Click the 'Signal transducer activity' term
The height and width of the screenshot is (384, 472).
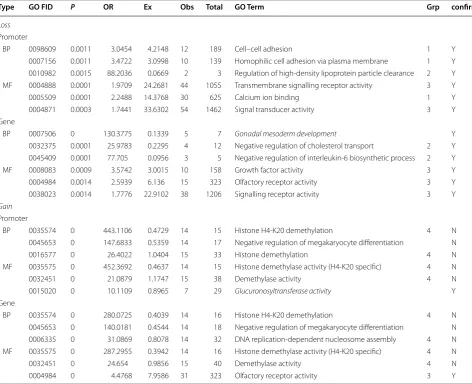point(274,109)
